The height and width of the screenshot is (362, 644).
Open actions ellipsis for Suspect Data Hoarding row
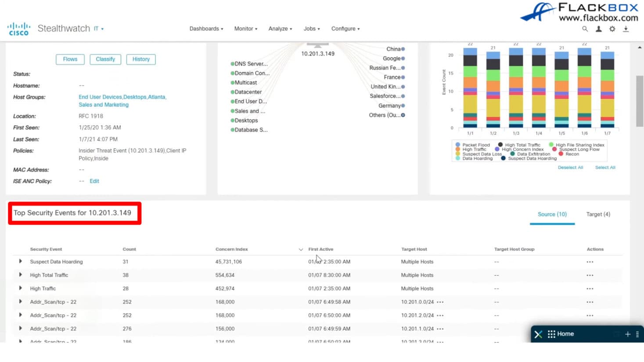pos(590,262)
